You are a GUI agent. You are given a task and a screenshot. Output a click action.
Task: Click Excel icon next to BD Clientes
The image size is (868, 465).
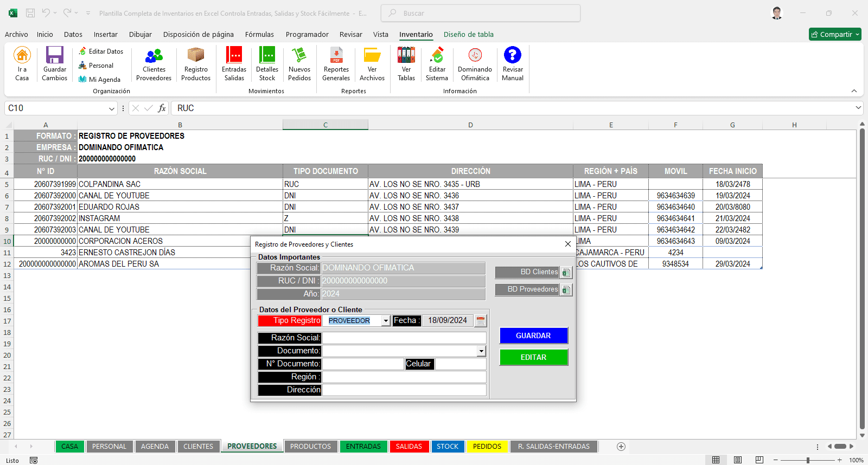click(x=566, y=272)
